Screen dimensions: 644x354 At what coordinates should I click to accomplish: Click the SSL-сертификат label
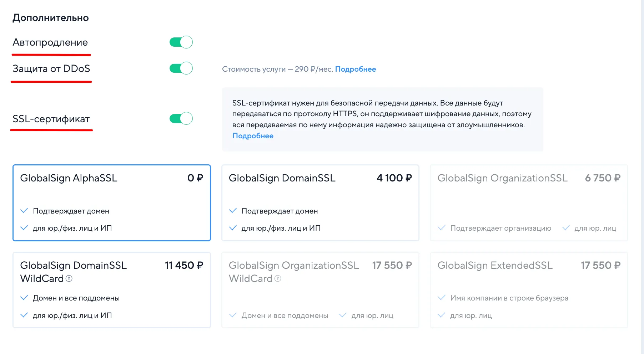[x=51, y=119]
